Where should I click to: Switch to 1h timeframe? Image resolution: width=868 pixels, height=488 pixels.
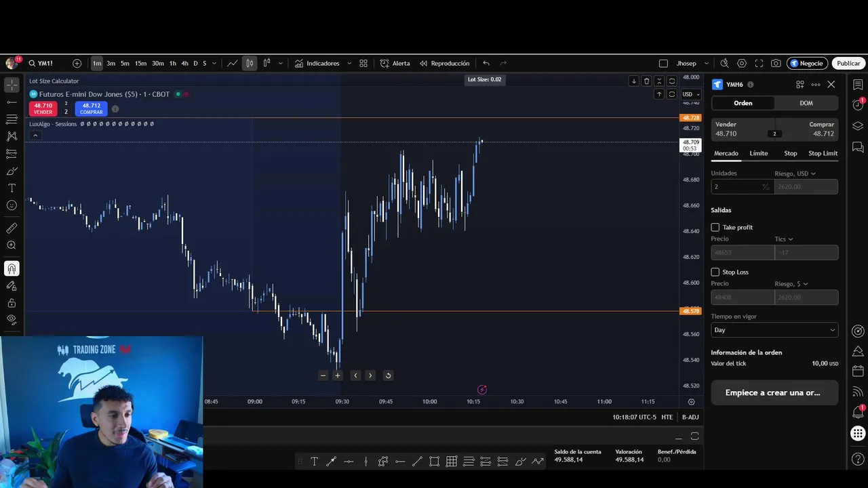[172, 63]
